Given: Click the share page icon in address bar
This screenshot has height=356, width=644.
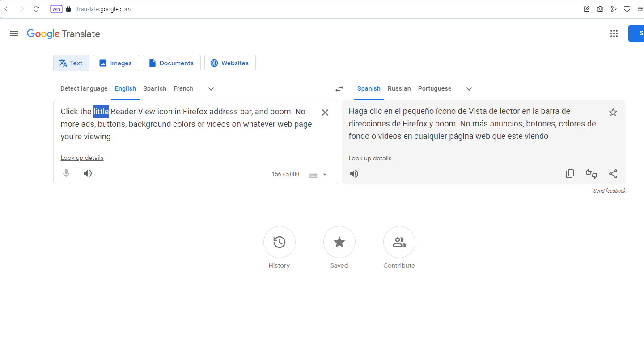Looking at the screenshot, I should [x=587, y=9].
